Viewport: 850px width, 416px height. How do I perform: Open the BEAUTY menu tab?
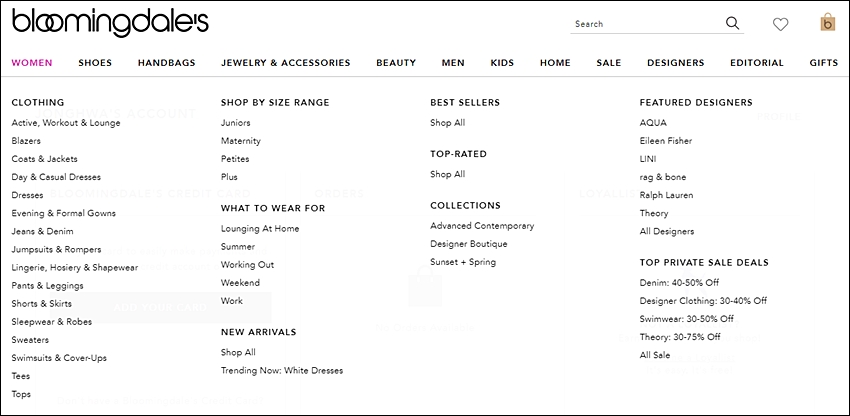click(x=396, y=63)
